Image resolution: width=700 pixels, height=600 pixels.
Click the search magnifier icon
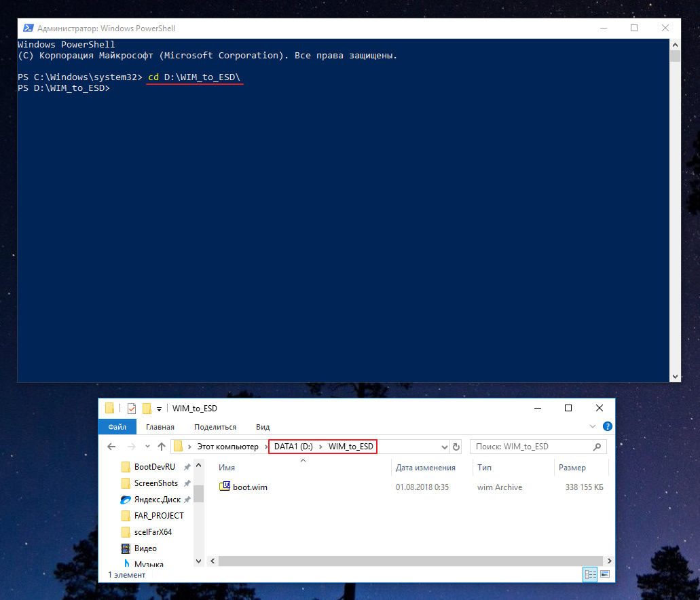point(597,447)
